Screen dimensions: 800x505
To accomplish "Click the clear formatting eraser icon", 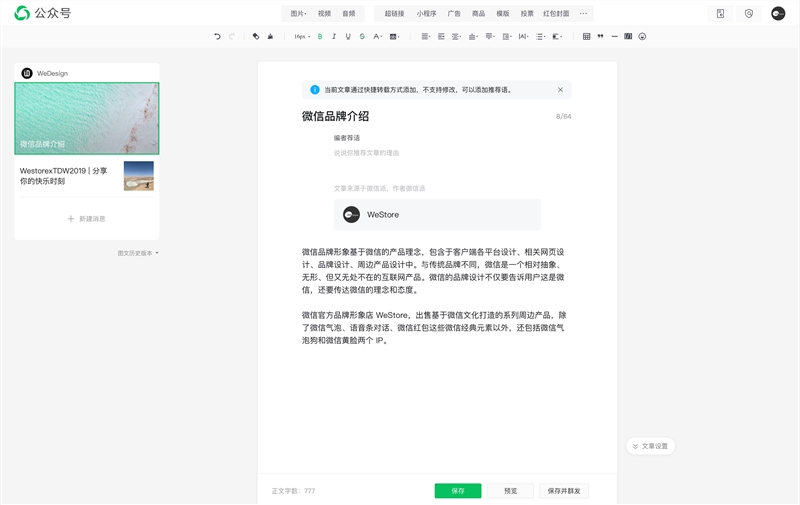I will coord(256,36).
